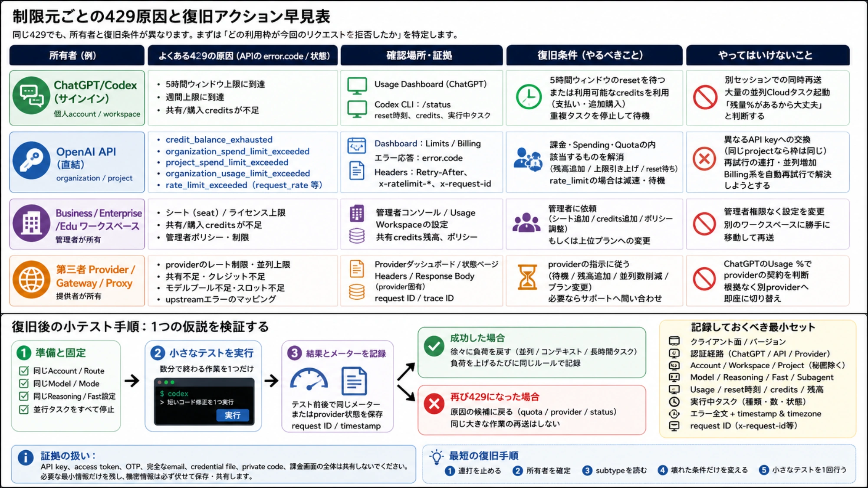Click the rate_limit_exceeded (request_rate 等) entry
The height and width of the screenshot is (488, 868).
(x=244, y=185)
